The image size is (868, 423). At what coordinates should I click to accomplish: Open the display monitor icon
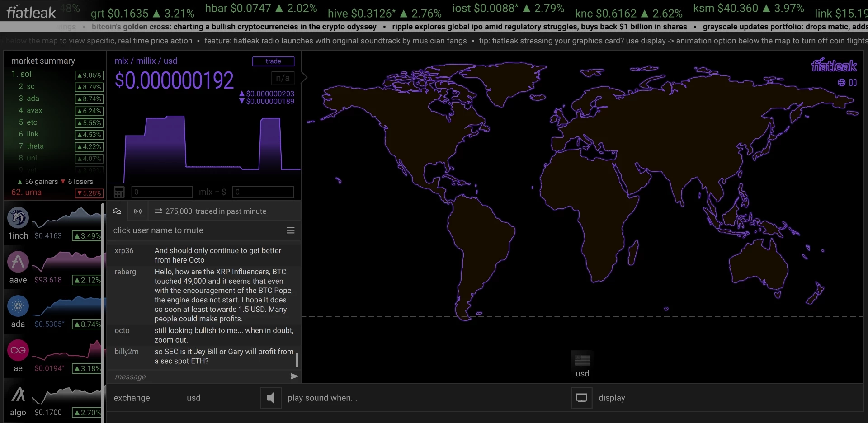pos(581,398)
